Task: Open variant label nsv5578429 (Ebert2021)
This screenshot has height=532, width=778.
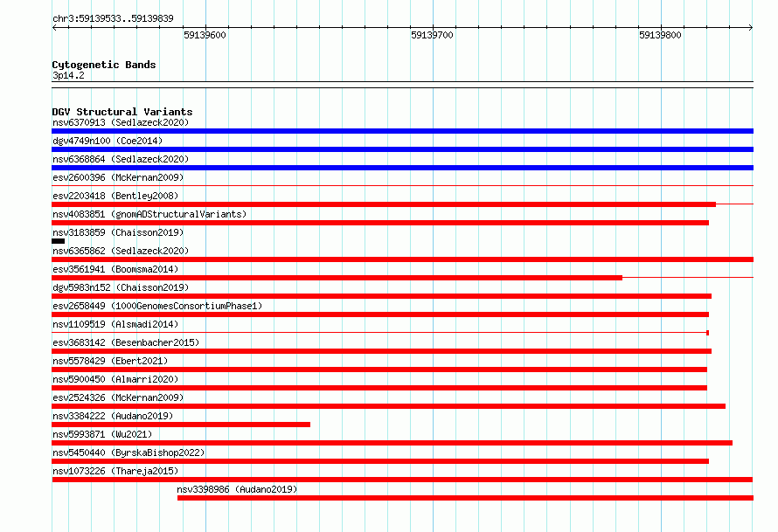Action: (110, 361)
